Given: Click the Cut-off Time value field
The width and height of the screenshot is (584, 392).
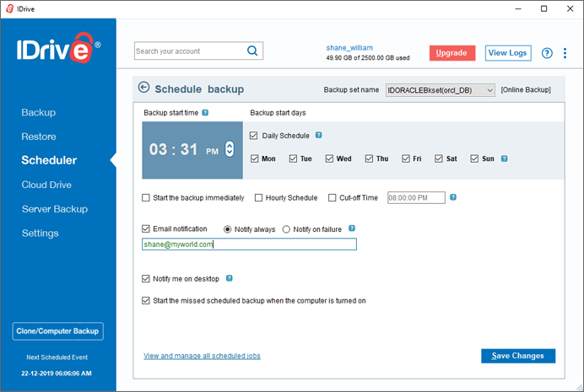Looking at the screenshot, I should [416, 198].
